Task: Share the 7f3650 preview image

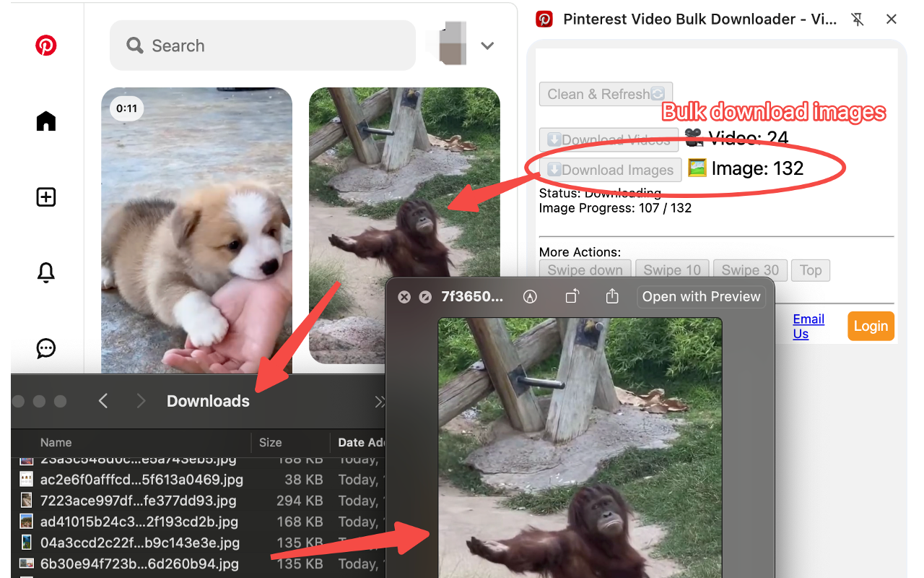Action: click(612, 296)
